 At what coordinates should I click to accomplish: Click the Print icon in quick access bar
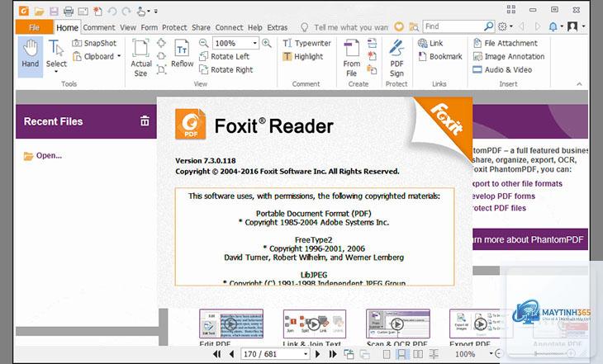point(68,12)
